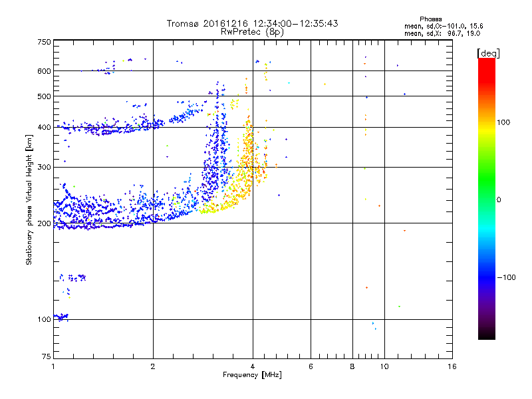This screenshot has height=399, width=532.
Task: Click x-axis tick label '6'
Action: 311,366
